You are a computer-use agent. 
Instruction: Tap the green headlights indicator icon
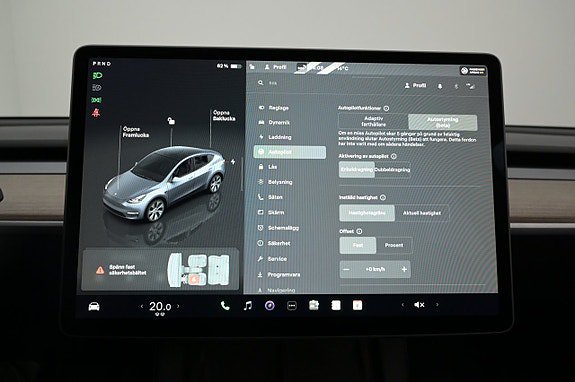click(x=97, y=76)
